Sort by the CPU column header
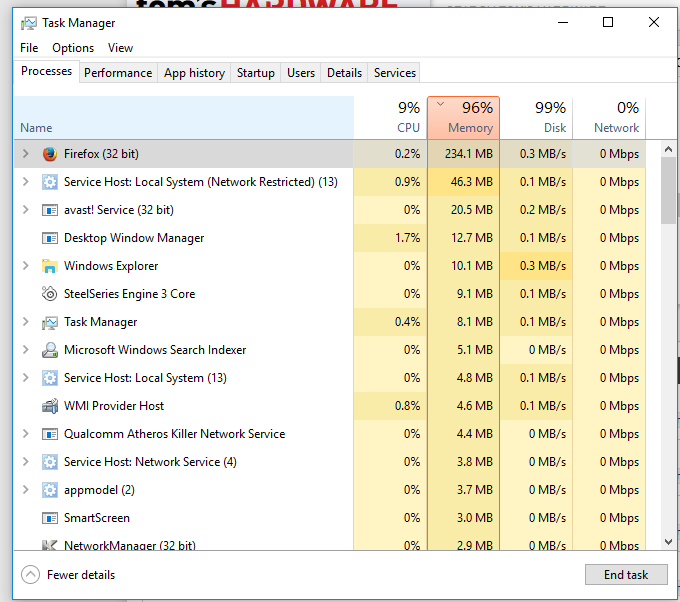The image size is (680, 602). click(x=390, y=118)
